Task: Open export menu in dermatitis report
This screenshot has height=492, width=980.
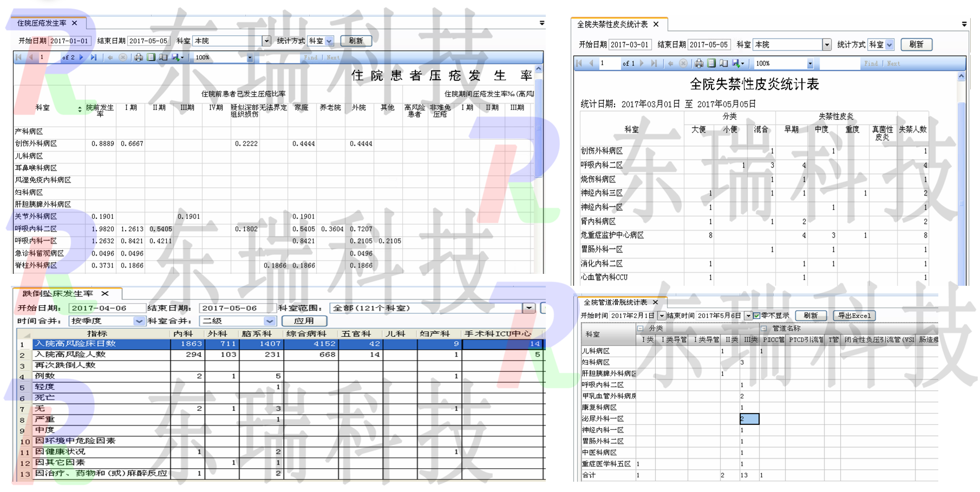Action: [738, 63]
